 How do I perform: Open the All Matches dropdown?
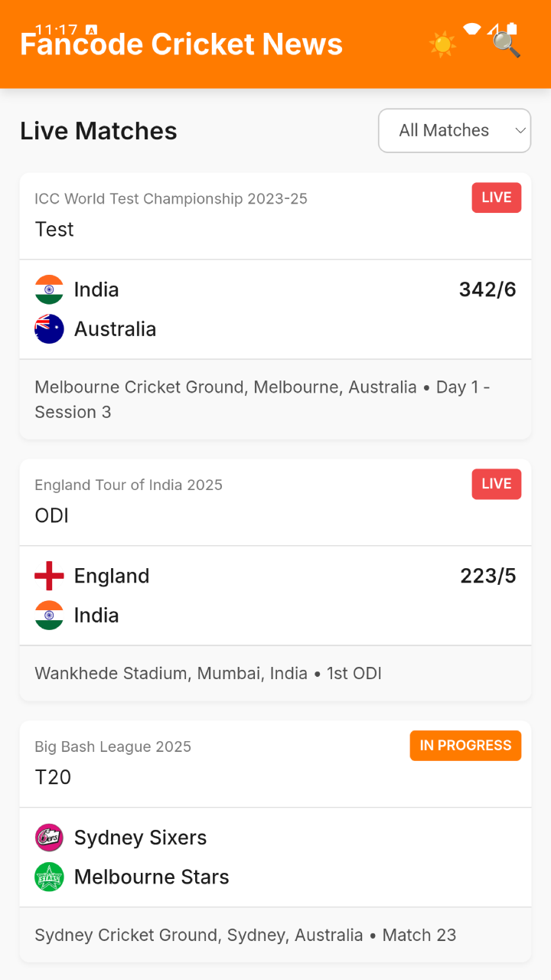[x=455, y=131]
